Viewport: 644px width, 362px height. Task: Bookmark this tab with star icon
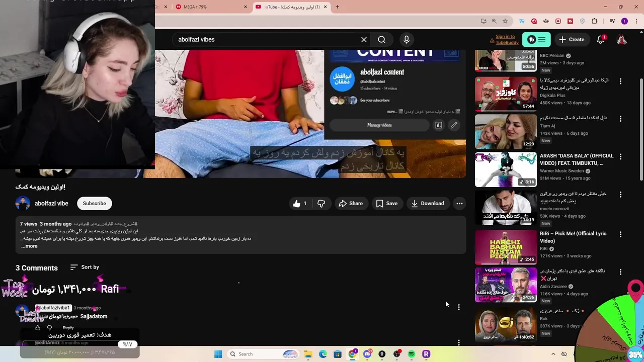[505, 21]
